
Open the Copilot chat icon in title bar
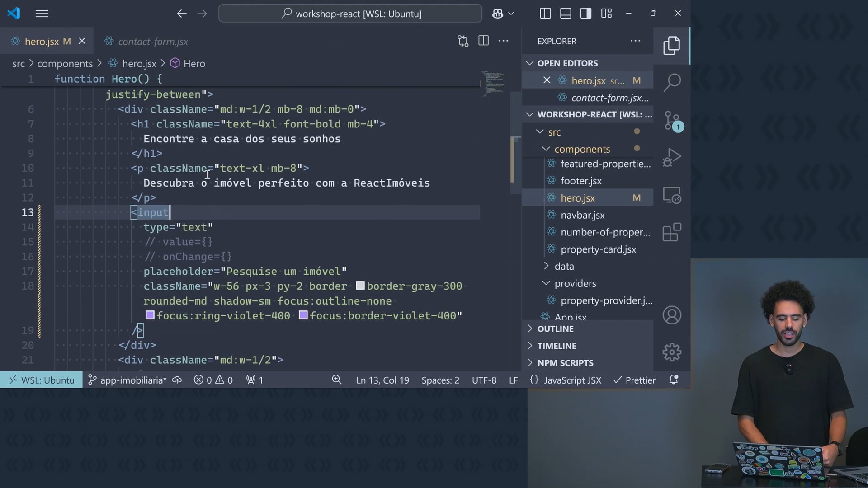coord(498,14)
